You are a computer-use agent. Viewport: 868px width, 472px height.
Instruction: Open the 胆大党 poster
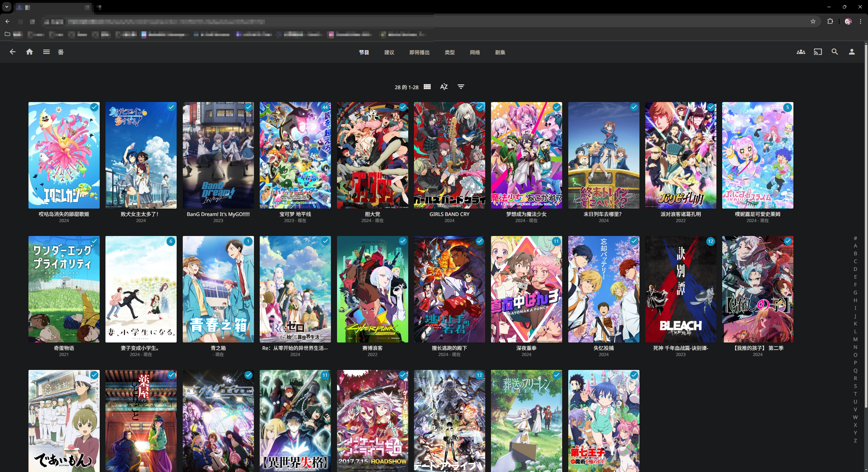(372, 155)
